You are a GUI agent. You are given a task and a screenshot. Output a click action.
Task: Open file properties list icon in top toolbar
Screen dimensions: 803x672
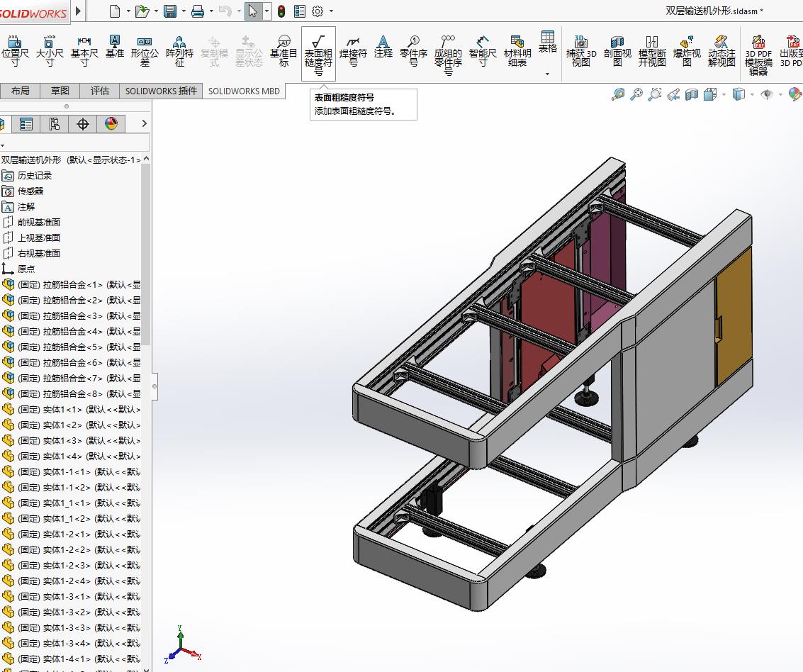300,11
